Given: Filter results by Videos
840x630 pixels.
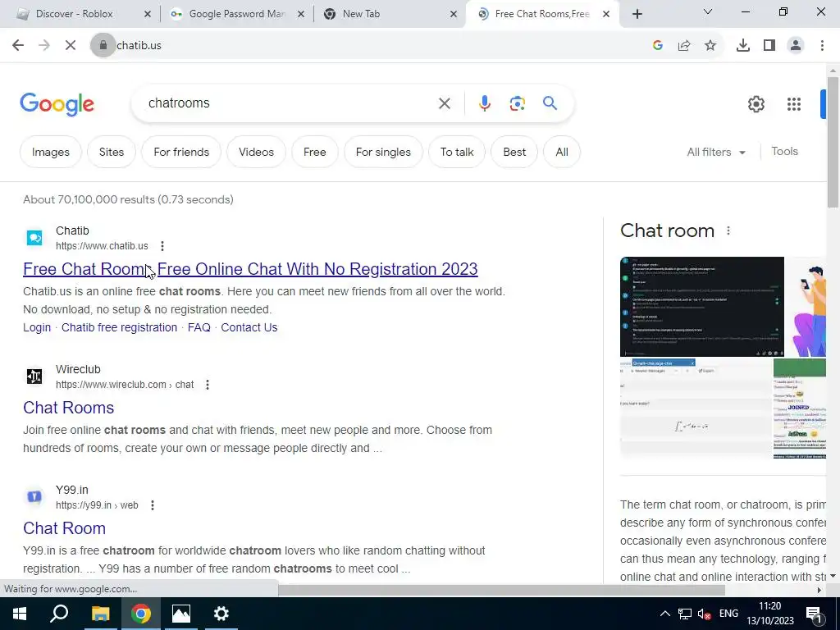Looking at the screenshot, I should pos(256,152).
